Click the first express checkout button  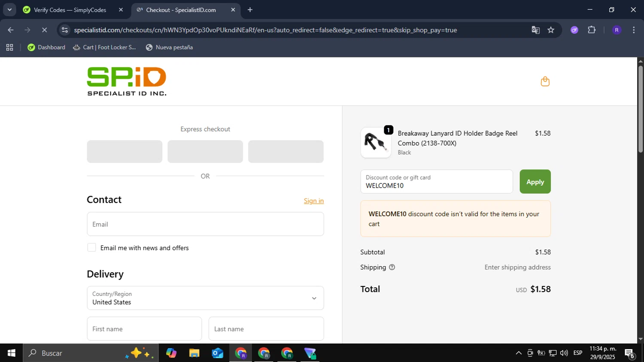pyautogui.click(x=125, y=152)
